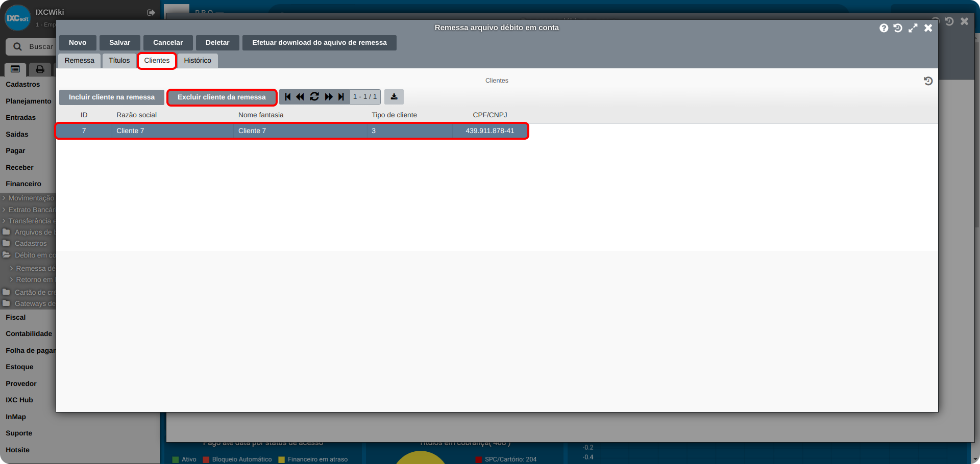Click the logout icon next to IXCWiki
Viewport: 980px width, 464px height.
tap(151, 13)
